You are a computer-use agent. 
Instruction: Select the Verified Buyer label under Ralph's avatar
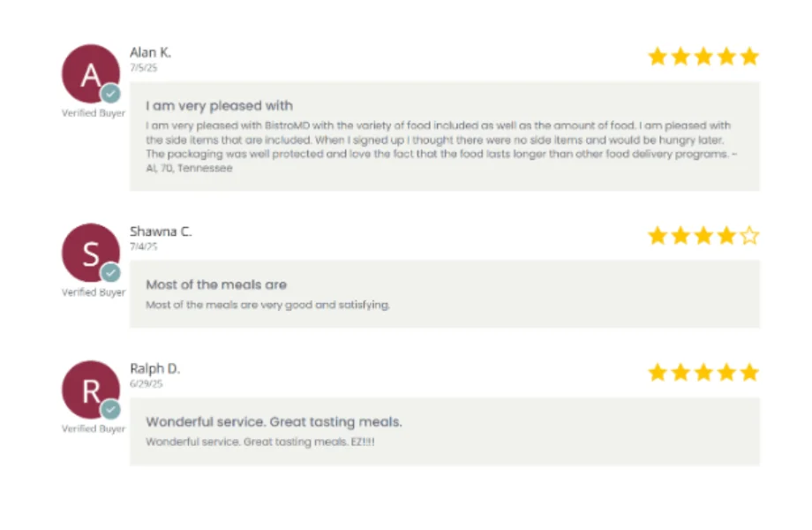coord(92,429)
